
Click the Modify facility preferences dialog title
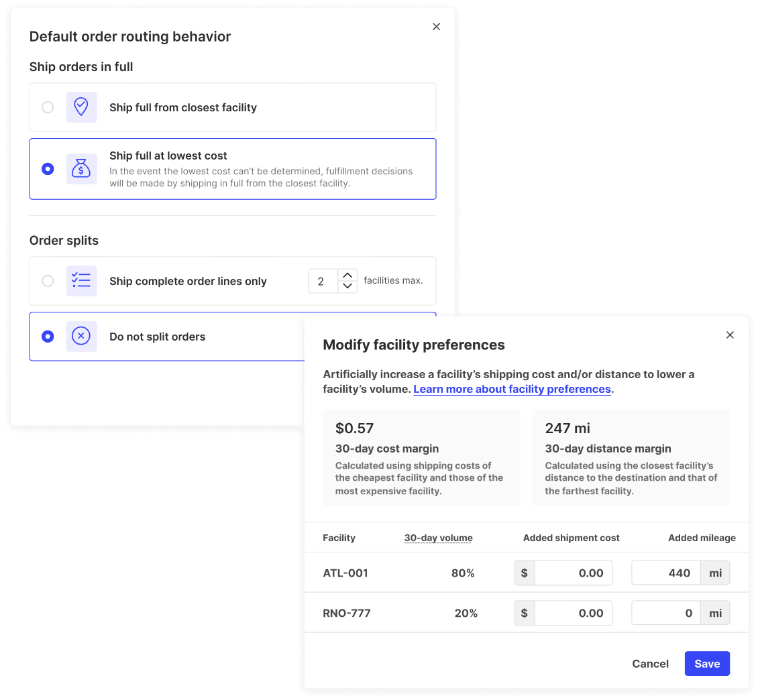(x=414, y=345)
